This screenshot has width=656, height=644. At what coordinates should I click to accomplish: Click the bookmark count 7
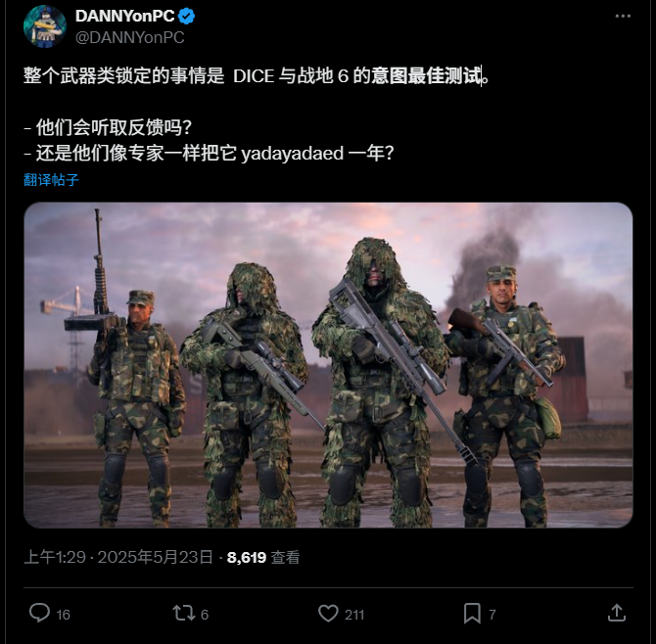click(x=492, y=615)
